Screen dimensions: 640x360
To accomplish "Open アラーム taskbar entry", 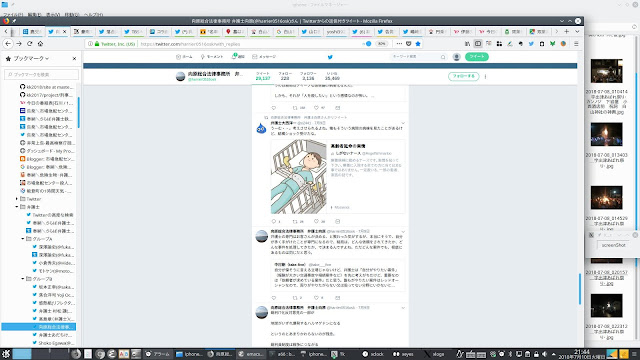I will 158,354.
